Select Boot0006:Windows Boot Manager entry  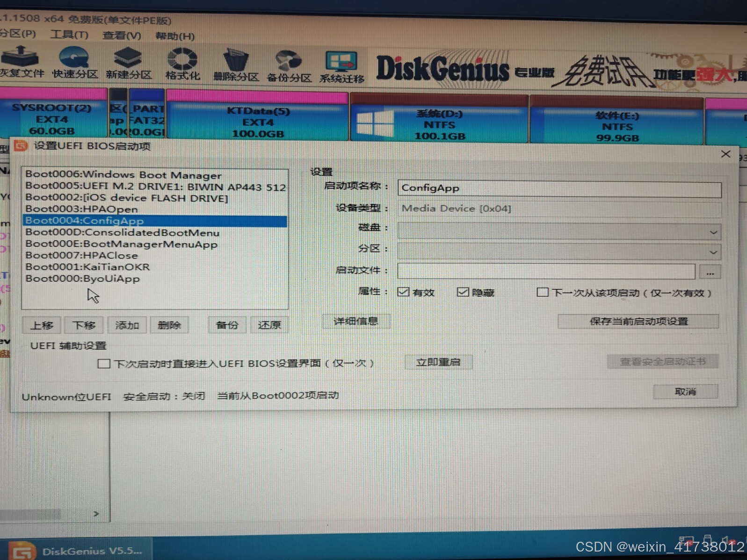(x=155, y=175)
